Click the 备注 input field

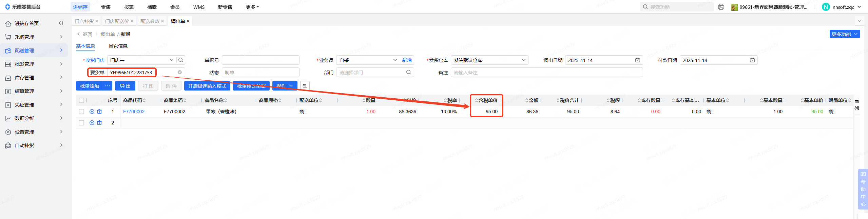pos(546,72)
